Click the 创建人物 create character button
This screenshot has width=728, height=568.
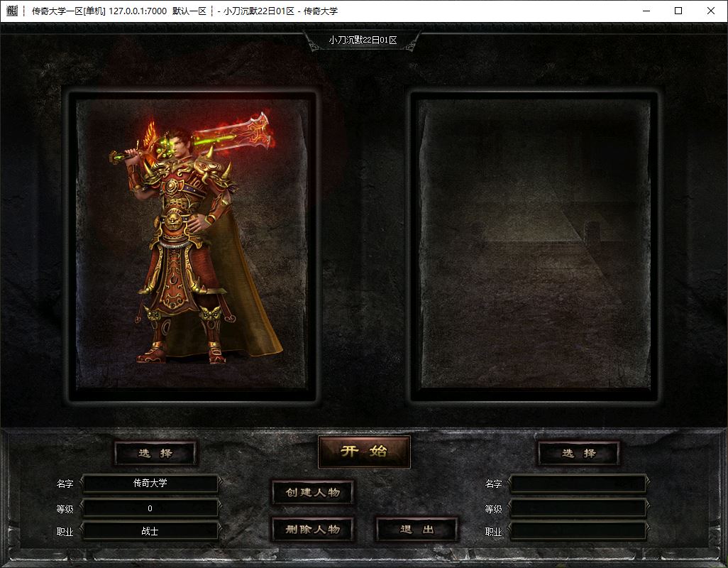(x=312, y=492)
